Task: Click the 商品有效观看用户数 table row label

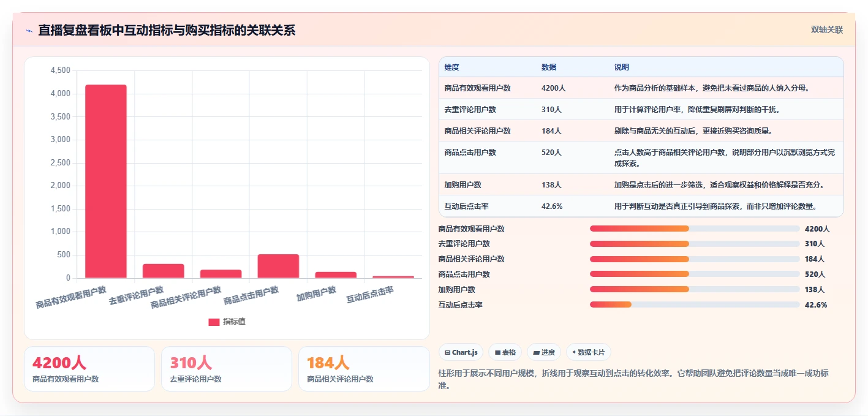Action: tap(478, 88)
